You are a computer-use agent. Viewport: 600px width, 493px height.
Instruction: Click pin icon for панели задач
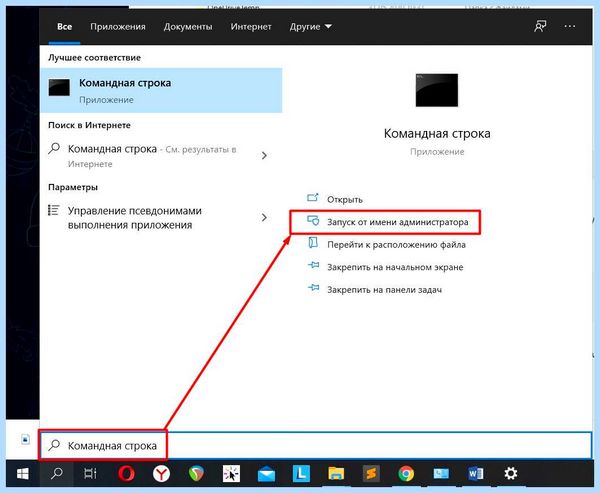coord(313,287)
